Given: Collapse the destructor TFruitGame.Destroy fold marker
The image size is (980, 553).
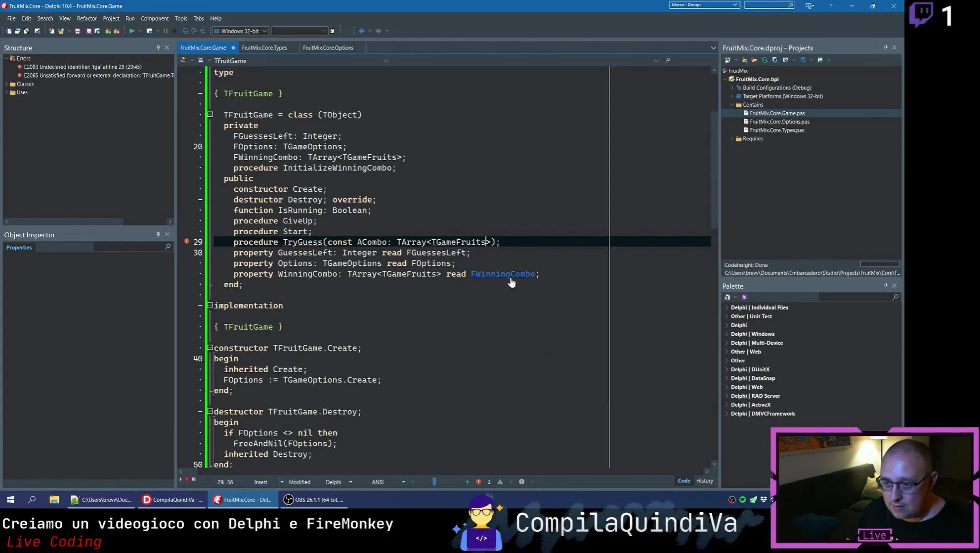Looking at the screenshot, I should point(210,411).
